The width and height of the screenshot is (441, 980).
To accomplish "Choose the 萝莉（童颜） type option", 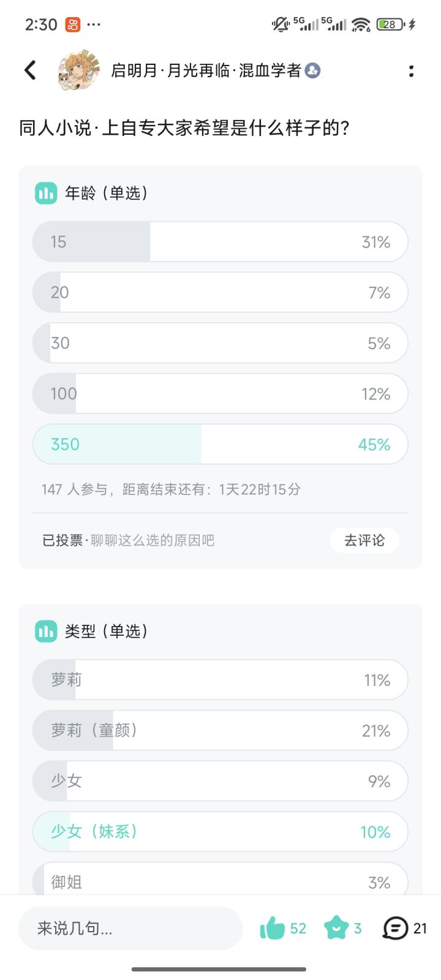I will click(220, 730).
